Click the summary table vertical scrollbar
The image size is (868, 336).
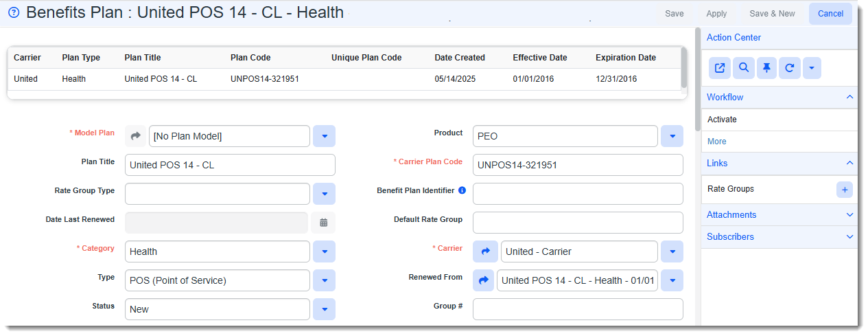click(684, 68)
